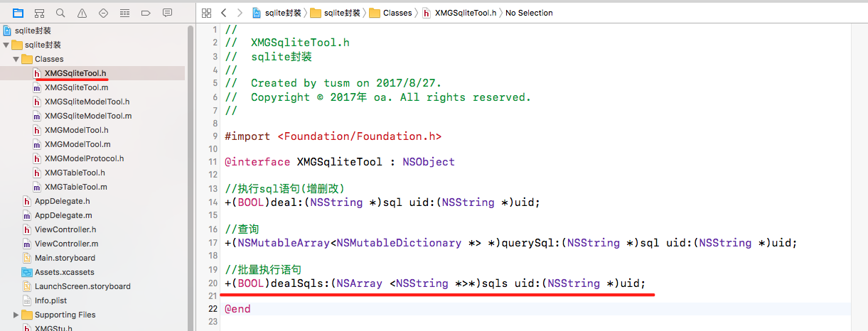Expand the Supporting Files folder

[x=16, y=315]
